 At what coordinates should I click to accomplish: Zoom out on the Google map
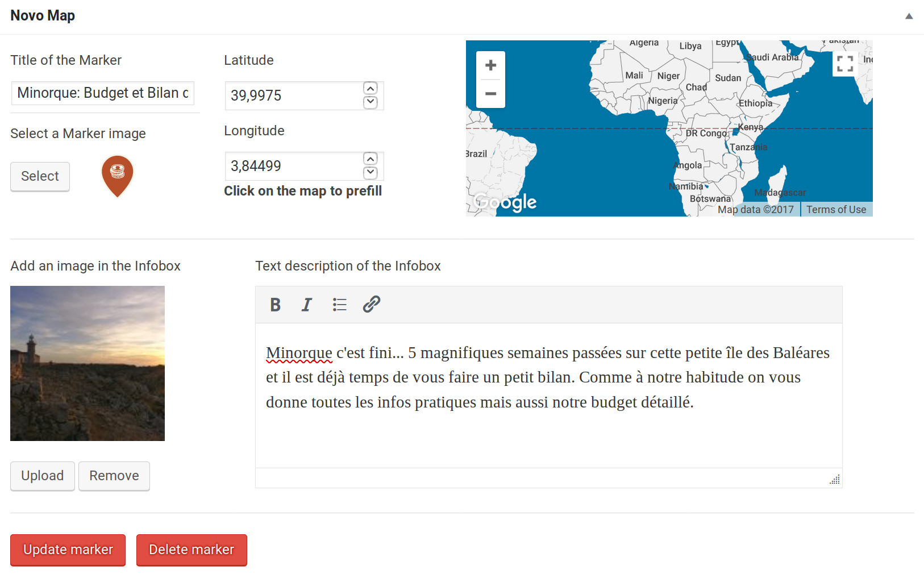pos(490,94)
